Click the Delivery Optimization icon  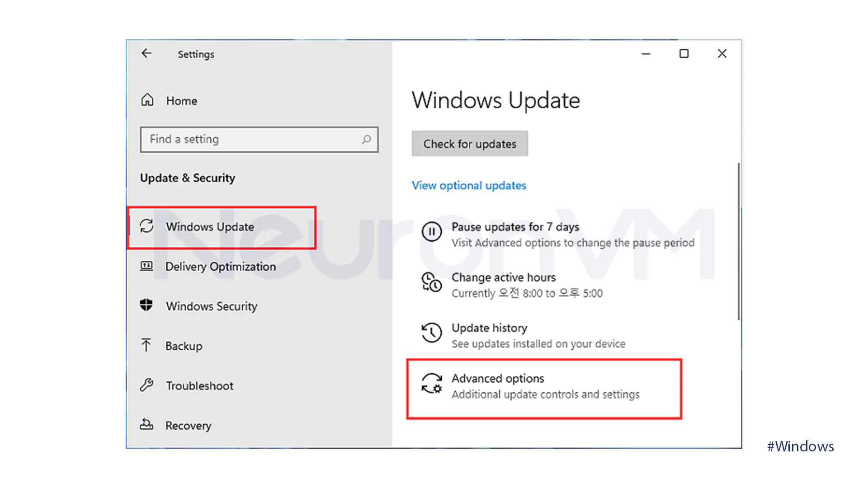coord(146,266)
